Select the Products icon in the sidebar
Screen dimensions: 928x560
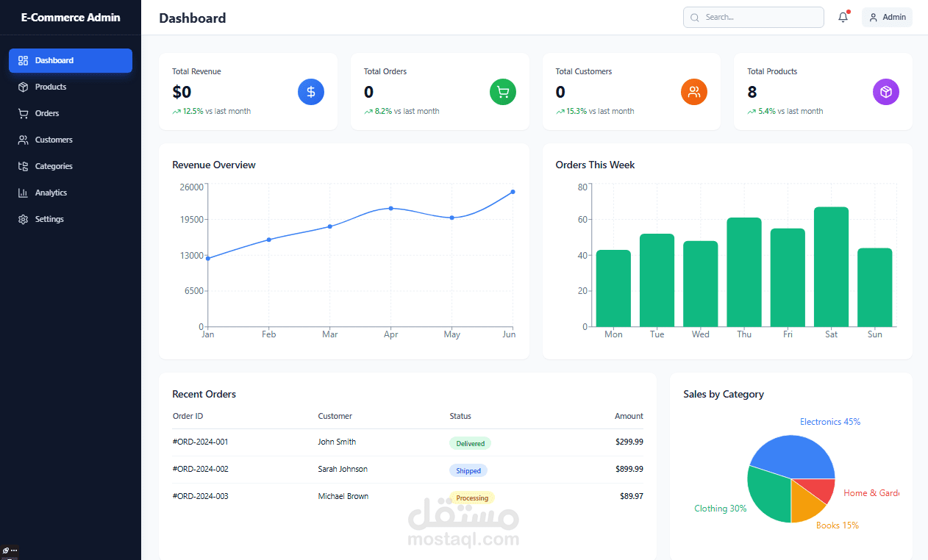[23, 87]
